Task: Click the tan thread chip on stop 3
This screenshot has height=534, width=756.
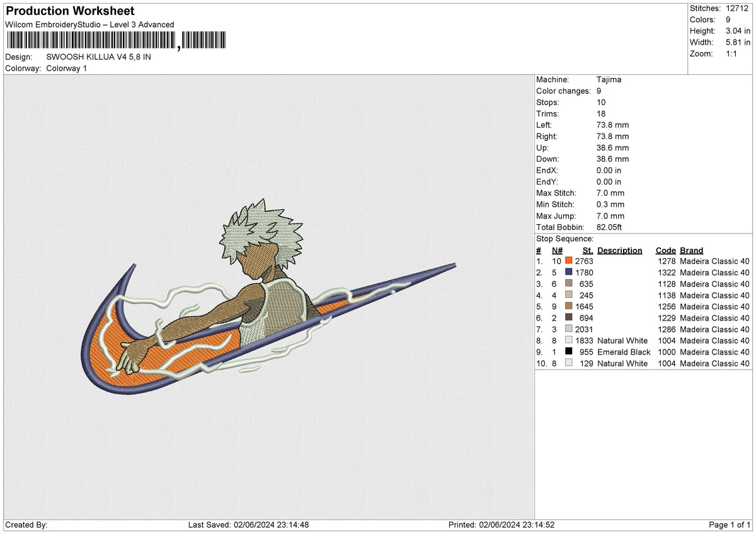Action: (569, 284)
